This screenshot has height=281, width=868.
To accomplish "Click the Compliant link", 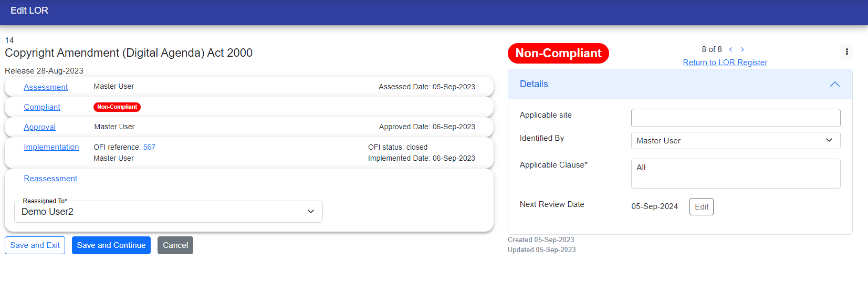I will coord(42,107).
